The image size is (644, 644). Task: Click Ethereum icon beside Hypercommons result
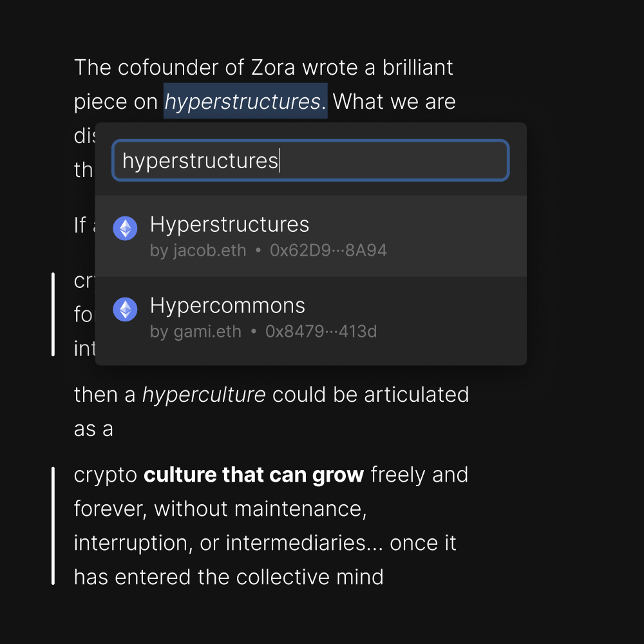(125, 309)
